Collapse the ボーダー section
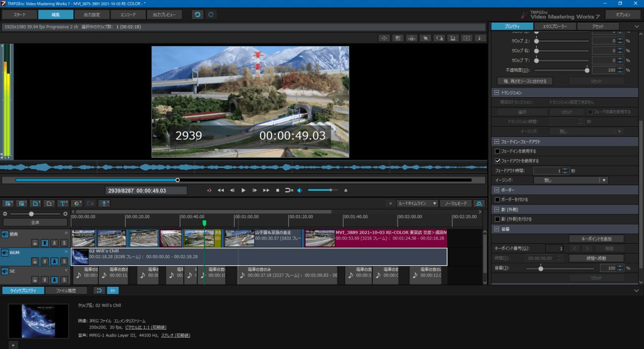Screen dimensions: 644x349 (497, 190)
